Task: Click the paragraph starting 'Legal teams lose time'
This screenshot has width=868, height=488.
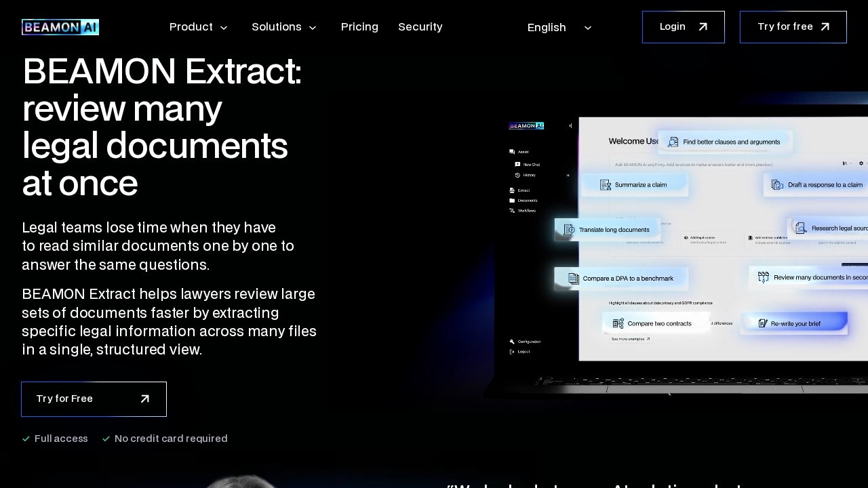Action: click(158, 246)
